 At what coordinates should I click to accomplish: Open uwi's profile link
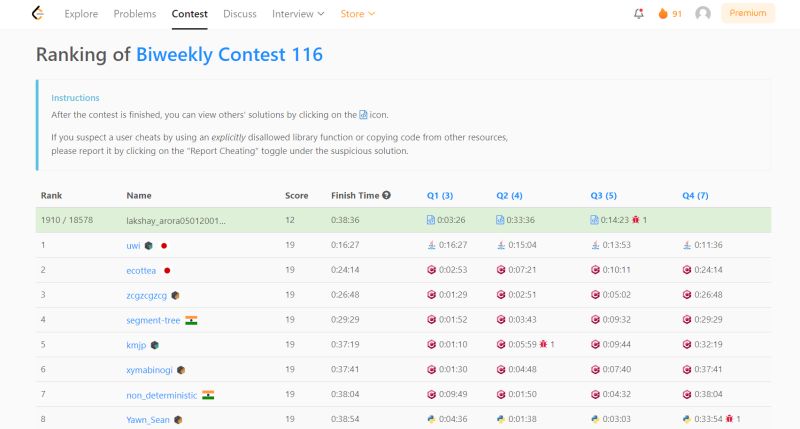tap(133, 245)
